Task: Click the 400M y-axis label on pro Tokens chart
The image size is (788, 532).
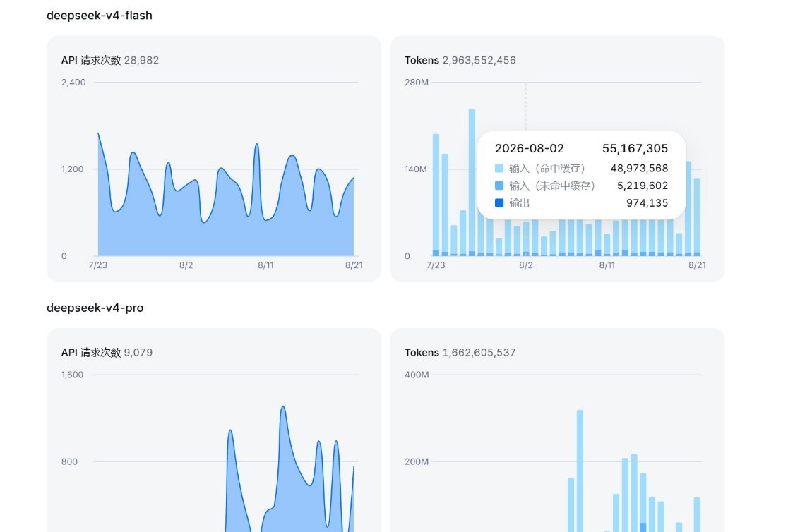Action: pos(417,375)
